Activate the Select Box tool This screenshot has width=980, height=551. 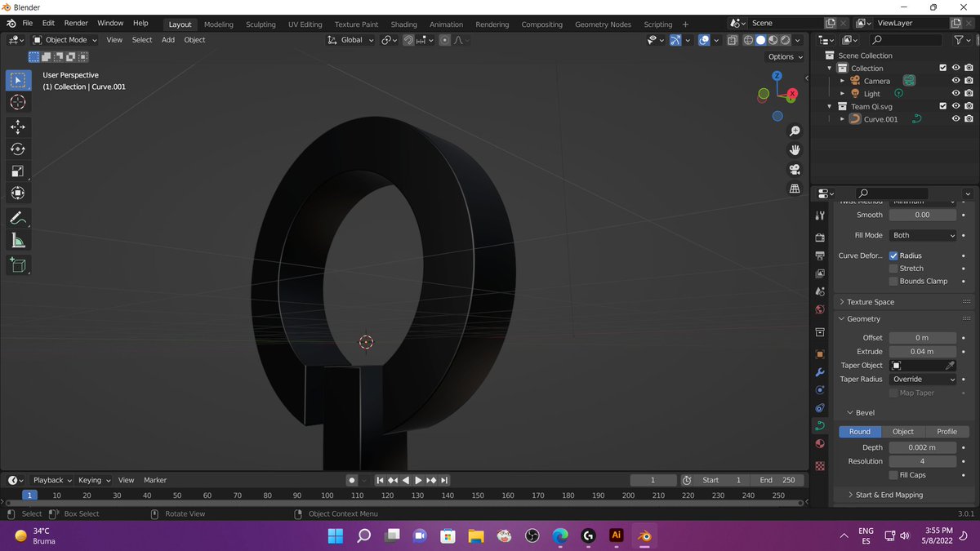pos(18,80)
